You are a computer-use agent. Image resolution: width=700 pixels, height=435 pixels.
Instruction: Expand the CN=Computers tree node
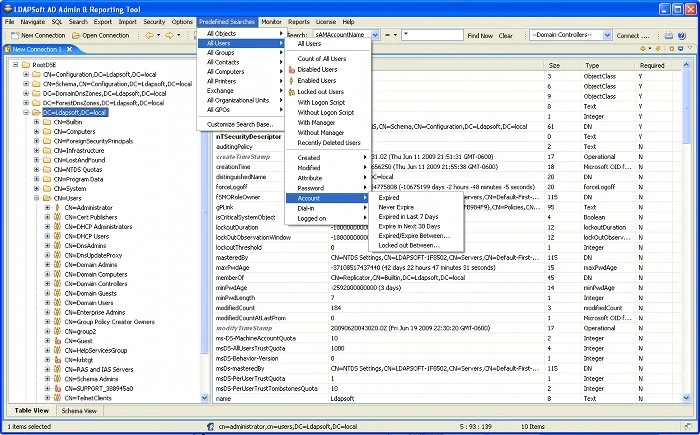pos(37,131)
